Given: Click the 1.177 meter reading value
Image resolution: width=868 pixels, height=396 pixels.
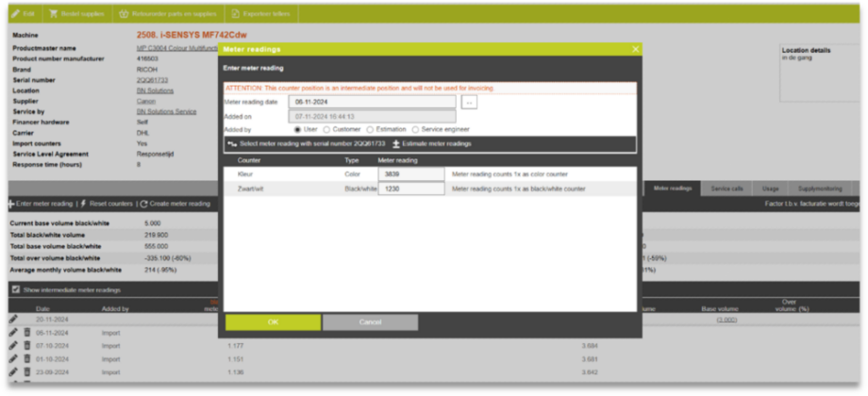Looking at the screenshot, I should click(235, 346).
